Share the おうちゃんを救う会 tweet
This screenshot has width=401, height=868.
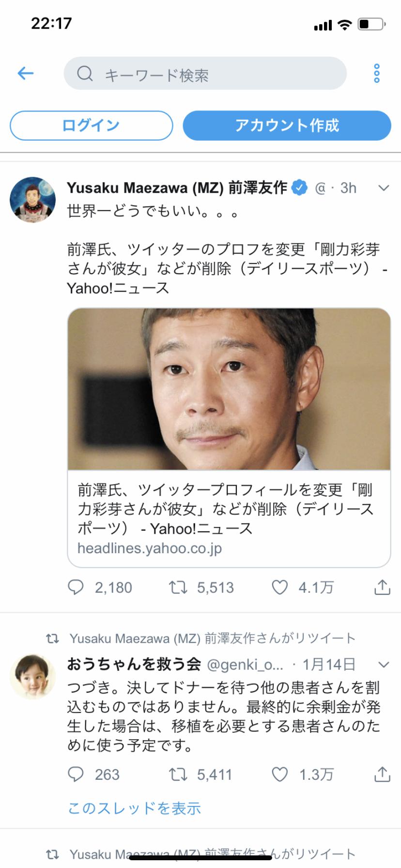382,774
